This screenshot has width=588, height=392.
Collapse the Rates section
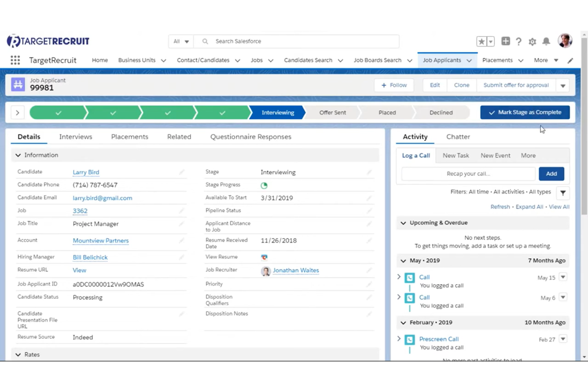pos(18,354)
